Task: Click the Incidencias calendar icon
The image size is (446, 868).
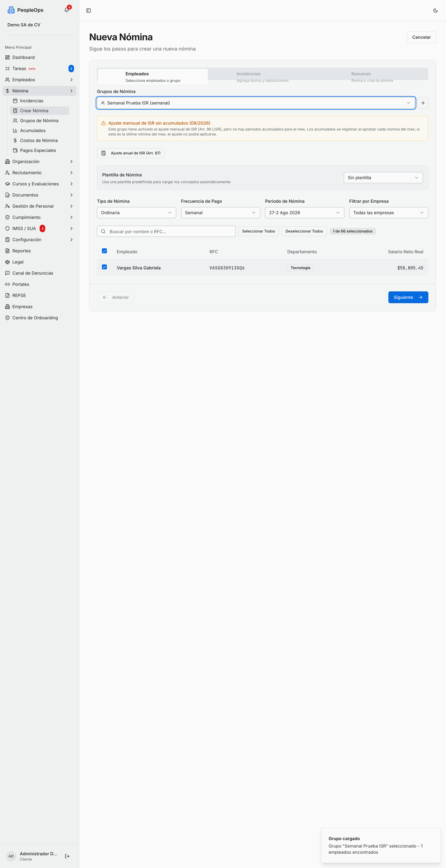Action: [15, 101]
